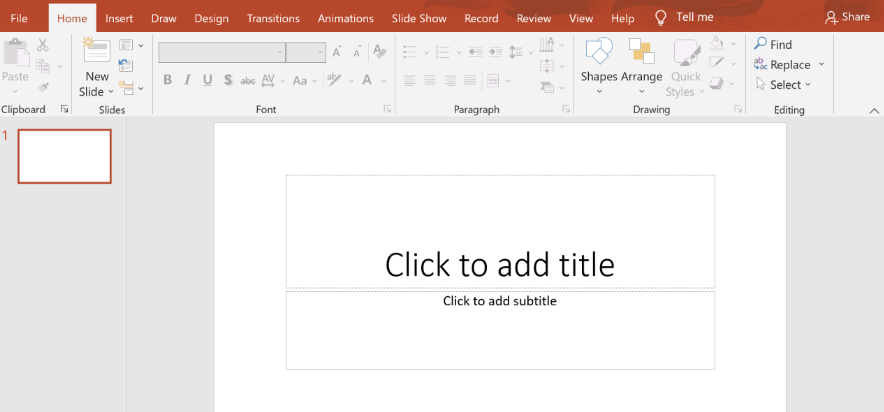
Task: Toggle Bold formatting
Action: (167, 80)
